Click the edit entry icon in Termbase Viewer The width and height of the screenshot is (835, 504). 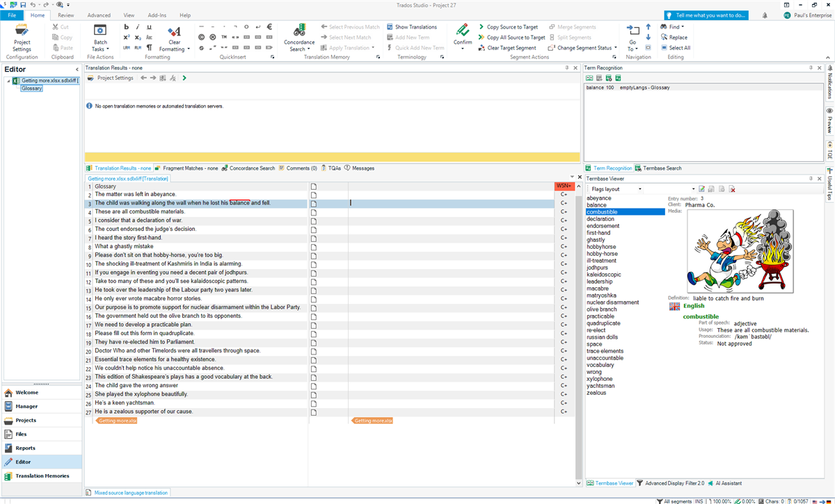coord(701,189)
